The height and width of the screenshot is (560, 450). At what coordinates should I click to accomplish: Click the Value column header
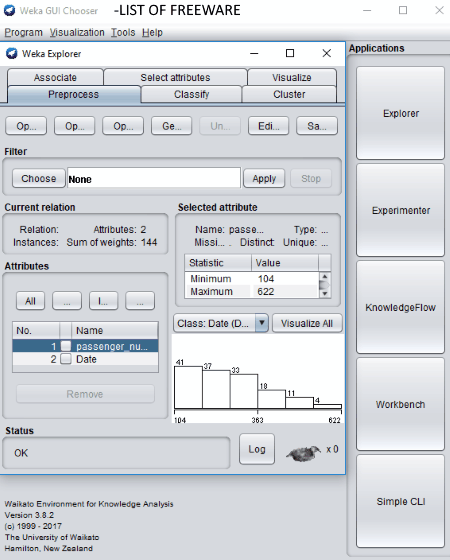coord(285,263)
